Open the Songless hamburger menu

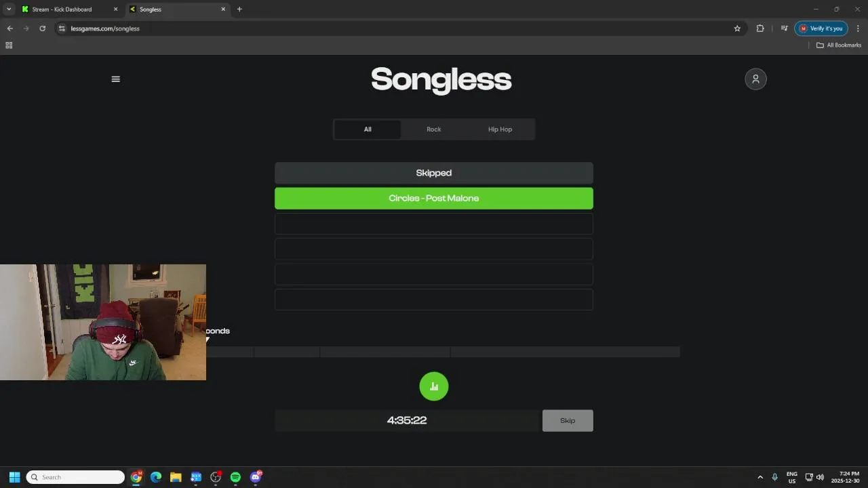[115, 79]
